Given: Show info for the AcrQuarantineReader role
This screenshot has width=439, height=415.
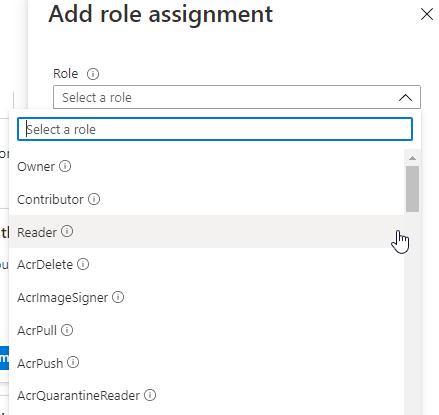Looking at the screenshot, I should (x=150, y=395).
